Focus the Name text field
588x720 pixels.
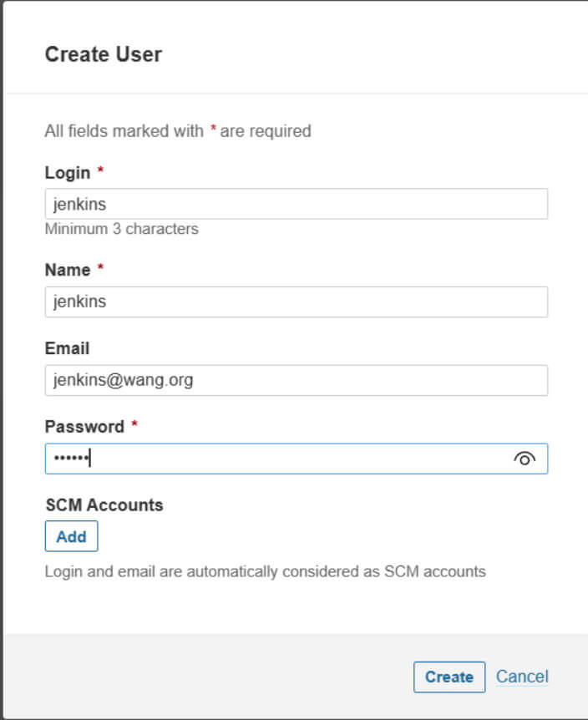pyautogui.click(x=296, y=302)
